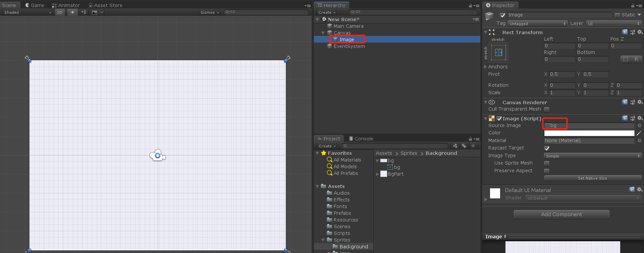
Task: Toggle 2D mode in Scene view
Action: tap(60, 12)
